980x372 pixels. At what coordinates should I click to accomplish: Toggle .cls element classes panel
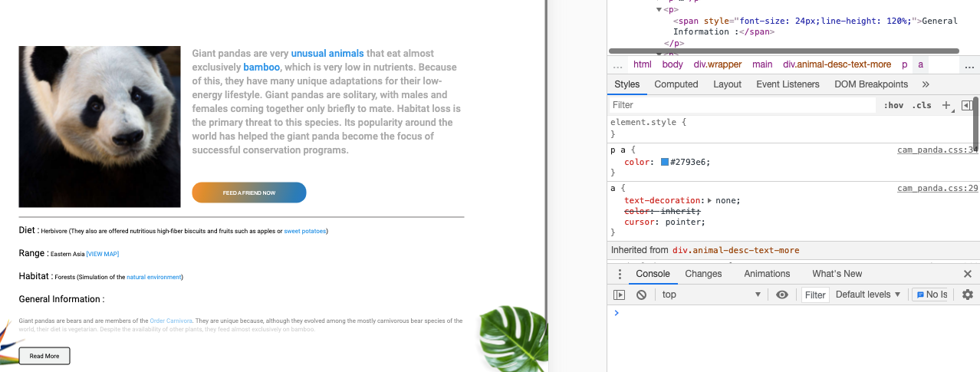pos(922,105)
